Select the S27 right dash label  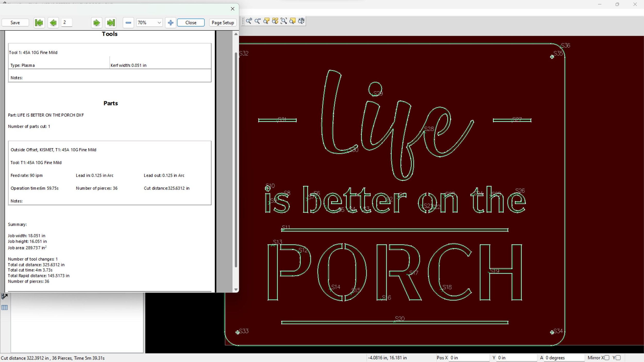point(517,119)
